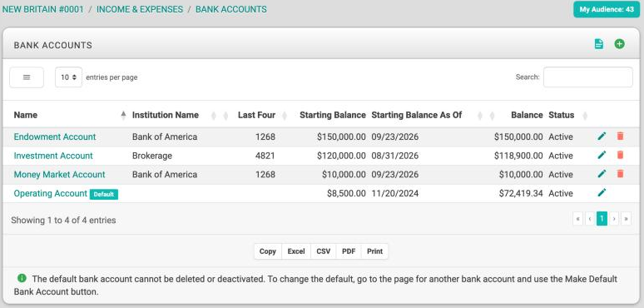Sort table by Last Four
This screenshot has width=644, height=308.
pyautogui.click(x=256, y=115)
